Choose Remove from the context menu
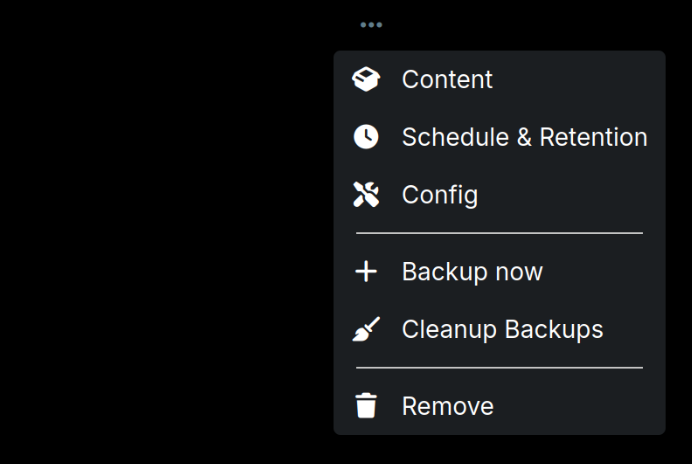692x464 pixels. pyautogui.click(x=499, y=406)
